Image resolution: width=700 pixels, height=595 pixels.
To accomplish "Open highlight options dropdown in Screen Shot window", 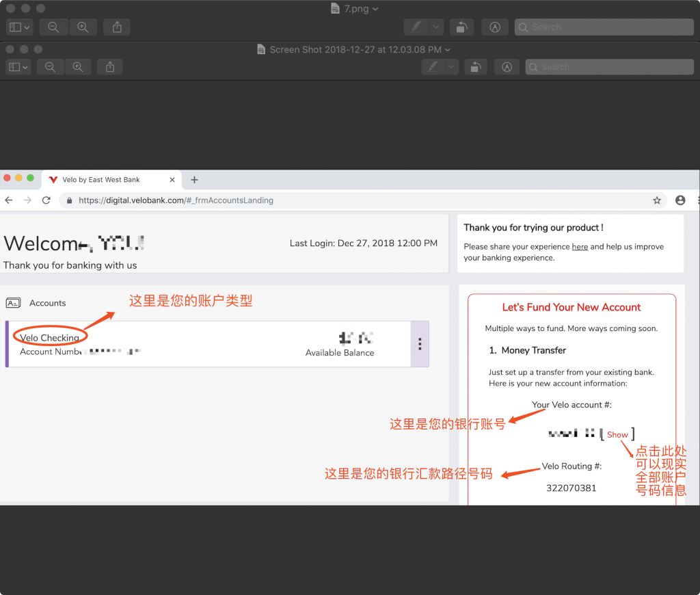I will [x=452, y=67].
